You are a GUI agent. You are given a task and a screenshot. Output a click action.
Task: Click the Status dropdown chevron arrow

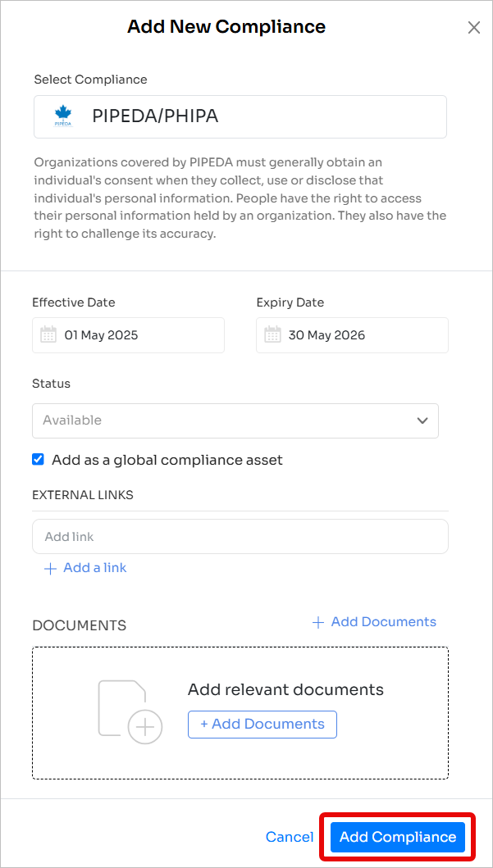click(422, 420)
